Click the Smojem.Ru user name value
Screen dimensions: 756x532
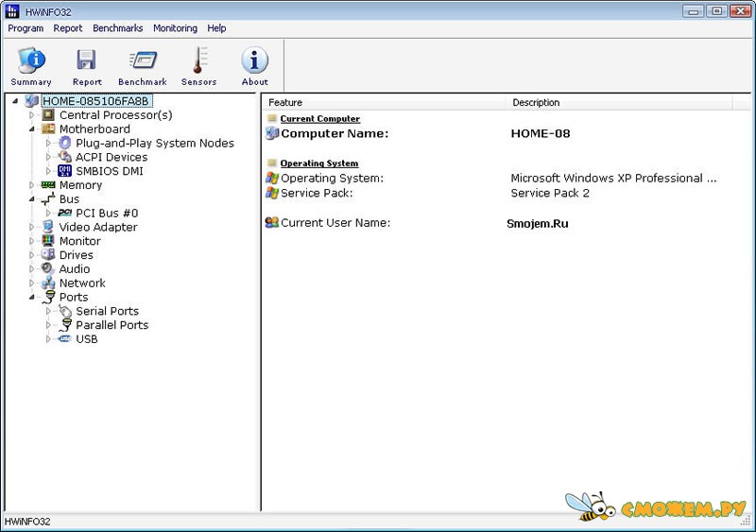(538, 223)
